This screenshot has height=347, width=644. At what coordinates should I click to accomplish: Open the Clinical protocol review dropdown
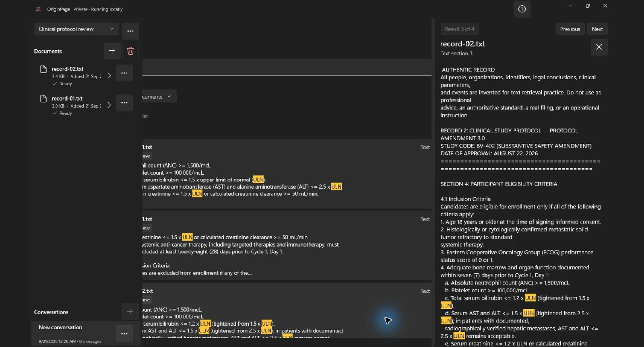coord(76,29)
